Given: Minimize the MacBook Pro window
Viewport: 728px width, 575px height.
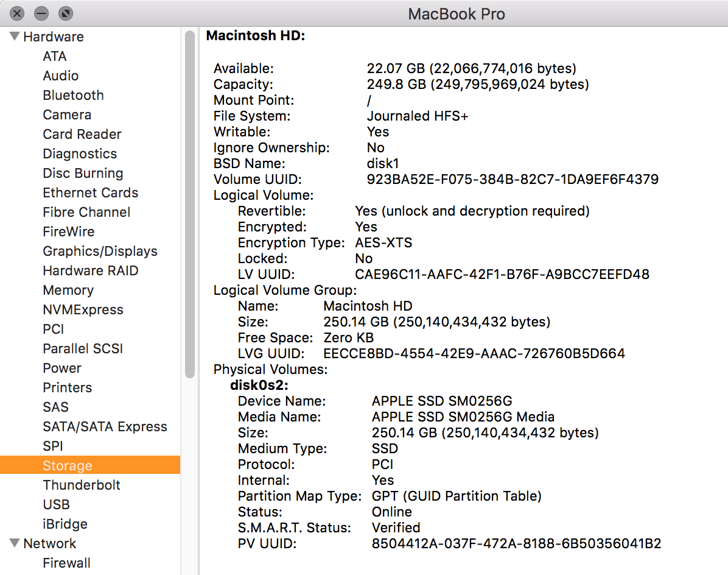Looking at the screenshot, I should [41, 13].
